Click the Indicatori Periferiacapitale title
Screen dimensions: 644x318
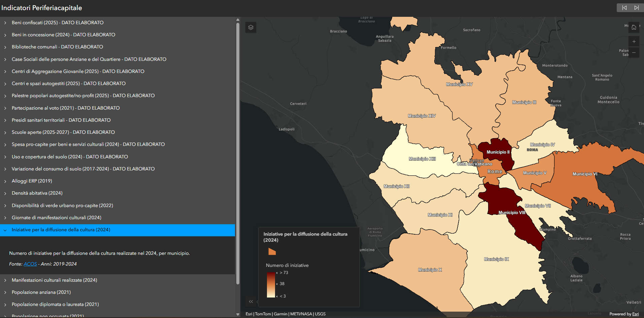(x=42, y=8)
